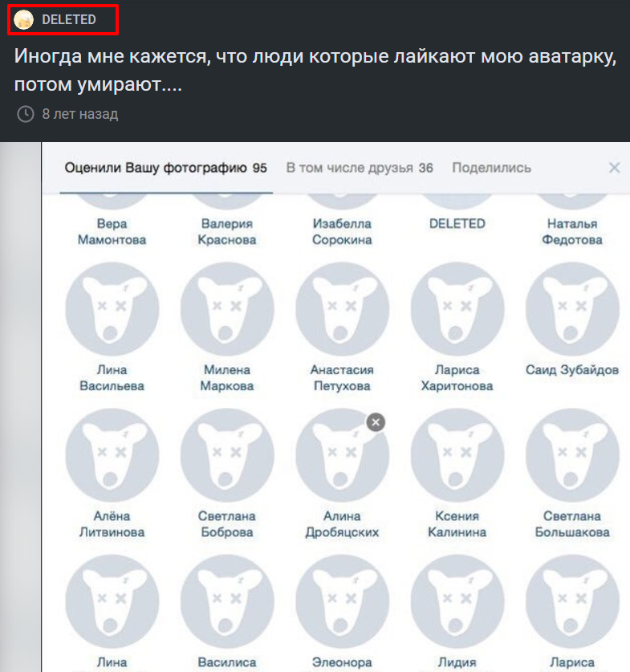Open Милена Маркова's deleted-profile avatar
Screen dimensions: 630x672
point(227,309)
